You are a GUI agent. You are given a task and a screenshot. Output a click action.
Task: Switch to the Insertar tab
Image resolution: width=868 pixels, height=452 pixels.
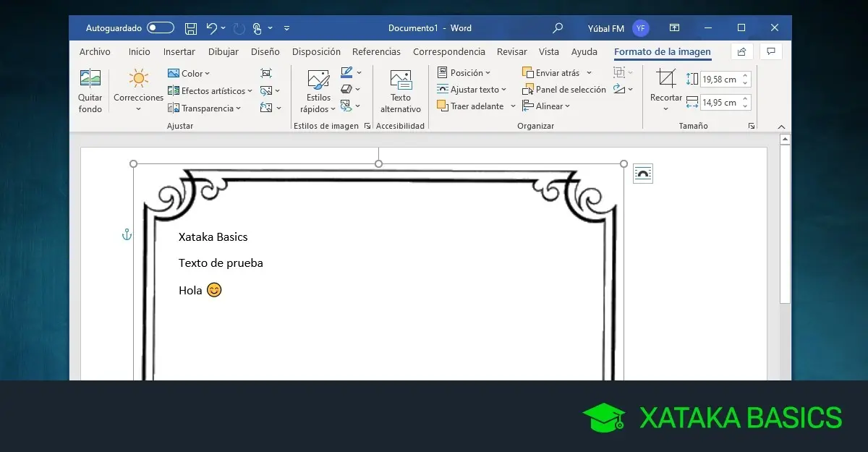point(179,51)
